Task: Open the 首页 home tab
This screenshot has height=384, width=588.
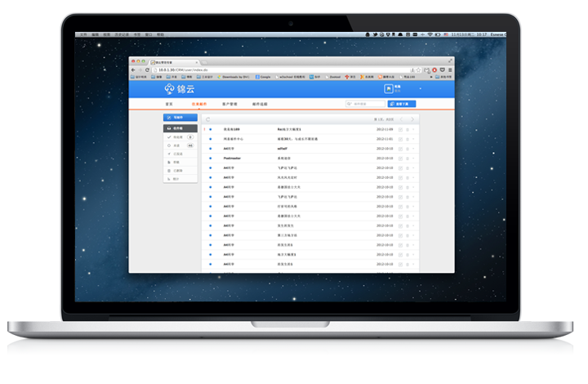Action: click(169, 105)
